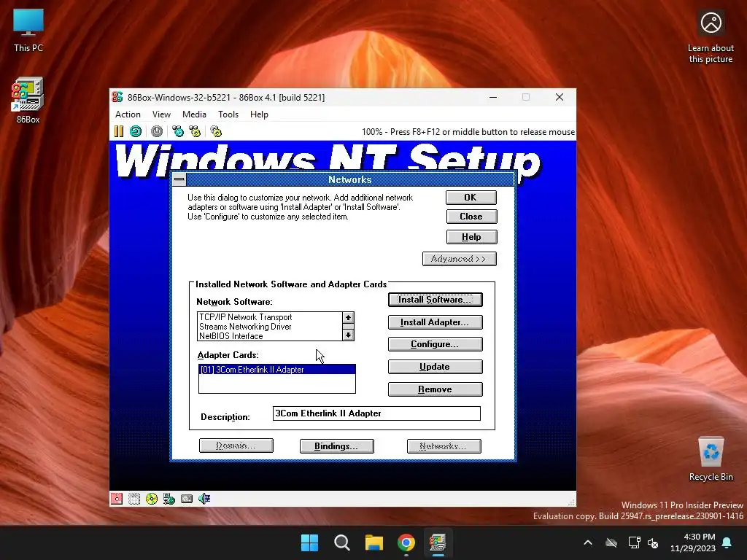
Task: Send Ctrl+Alt+Esc using the toolbar icon
Action: [x=195, y=131]
